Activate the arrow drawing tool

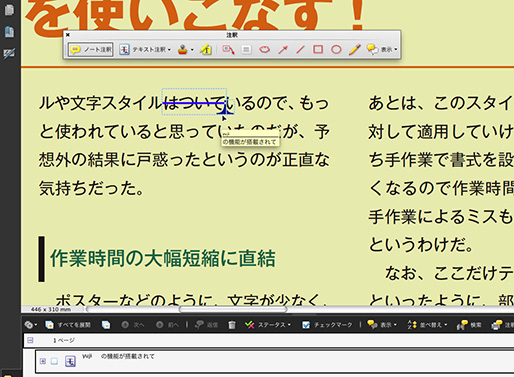283,50
